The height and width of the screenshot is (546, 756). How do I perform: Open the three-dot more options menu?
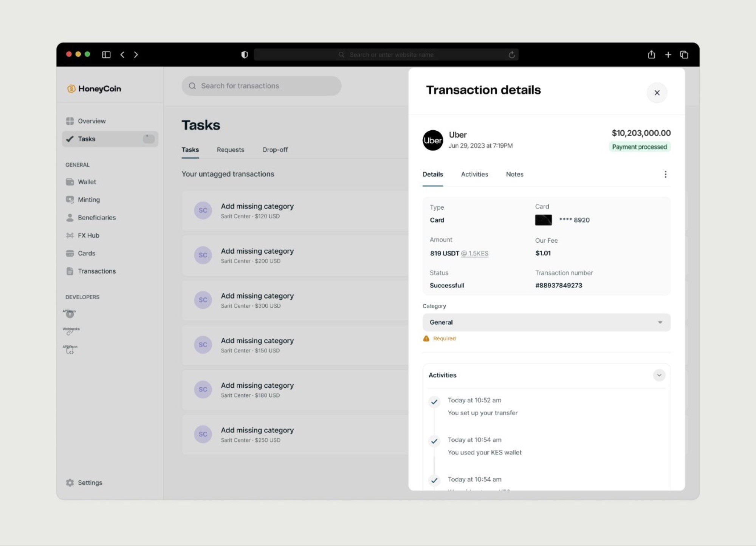(665, 174)
